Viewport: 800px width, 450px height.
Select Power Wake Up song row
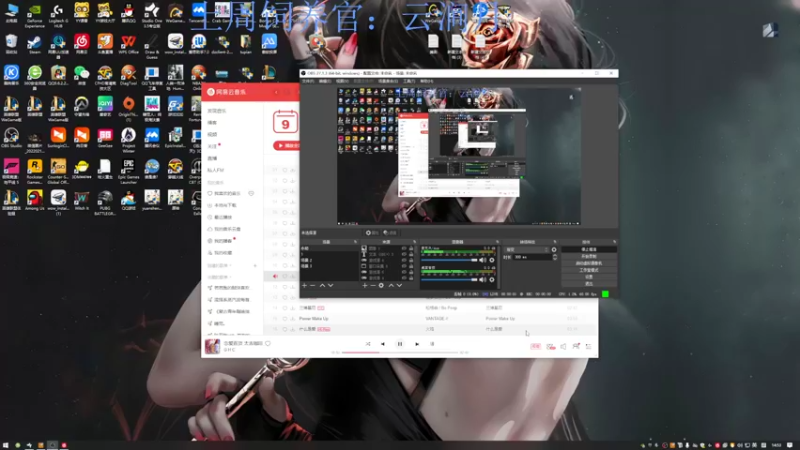point(431,318)
